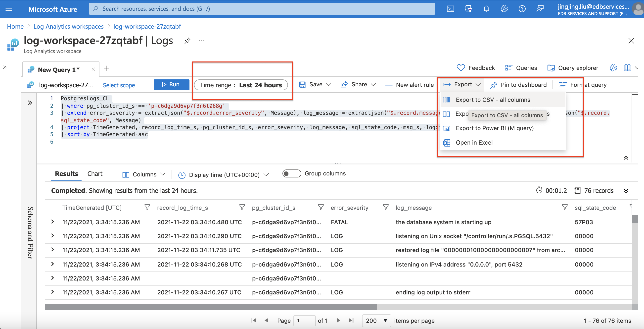The image size is (644, 329).
Task: Expand the restored log file row
Action: (x=52, y=250)
